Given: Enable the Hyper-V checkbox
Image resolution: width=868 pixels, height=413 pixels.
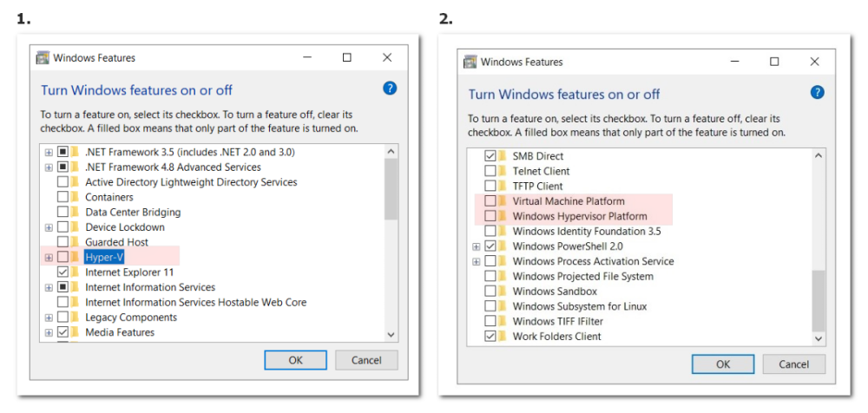Looking at the screenshot, I should (62, 258).
